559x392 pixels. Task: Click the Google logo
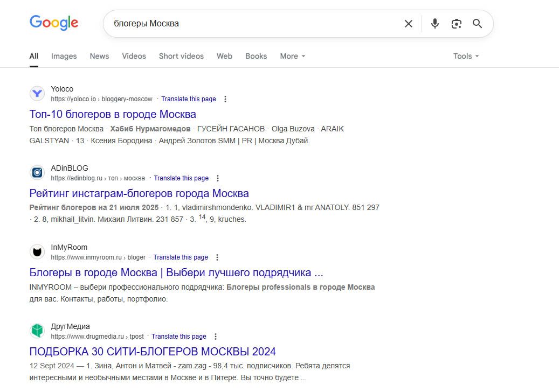coord(54,23)
